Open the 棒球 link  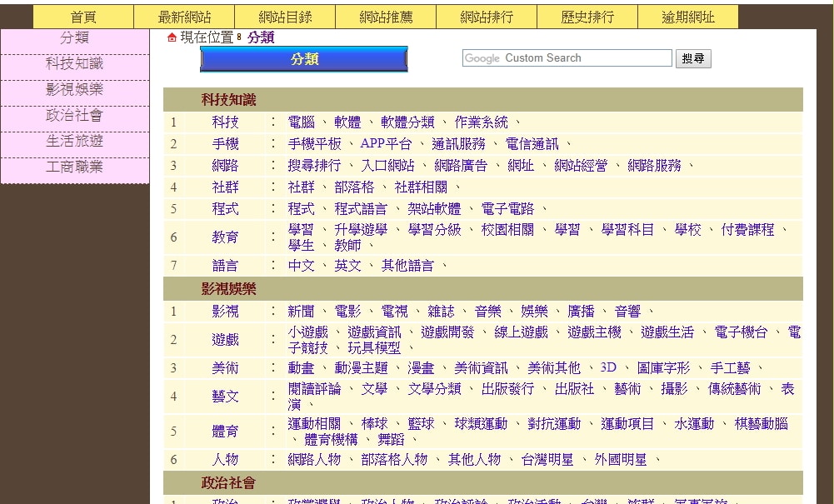click(x=374, y=424)
